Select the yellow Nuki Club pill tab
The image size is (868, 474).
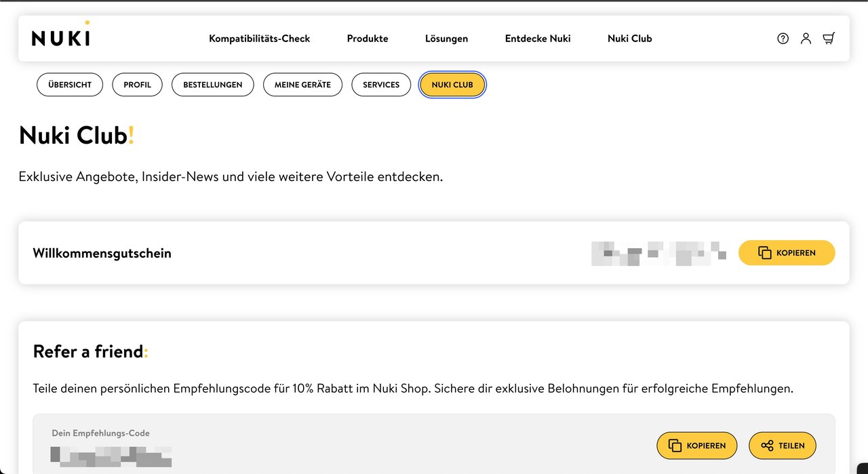click(x=452, y=85)
